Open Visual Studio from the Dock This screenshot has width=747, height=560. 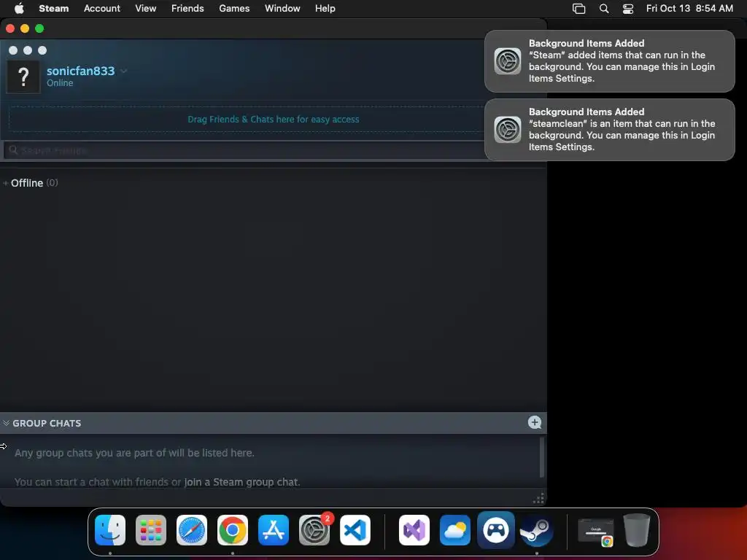click(414, 530)
